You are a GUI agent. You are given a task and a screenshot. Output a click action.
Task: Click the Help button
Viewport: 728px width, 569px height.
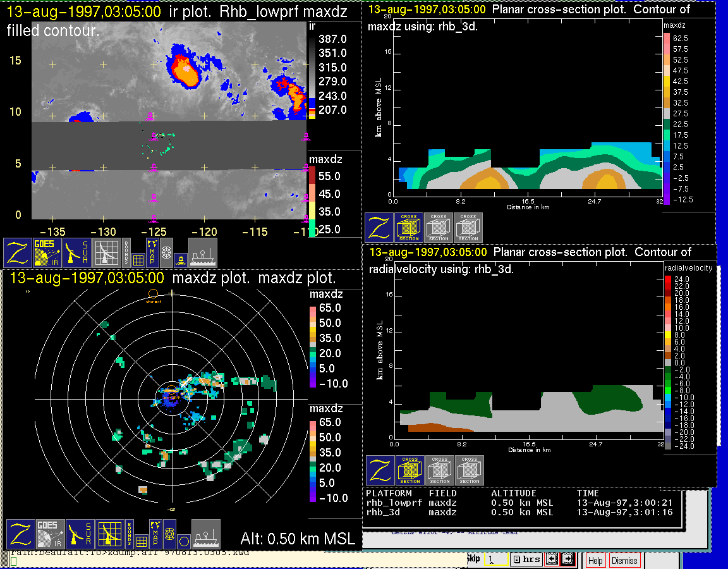(595, 560)
